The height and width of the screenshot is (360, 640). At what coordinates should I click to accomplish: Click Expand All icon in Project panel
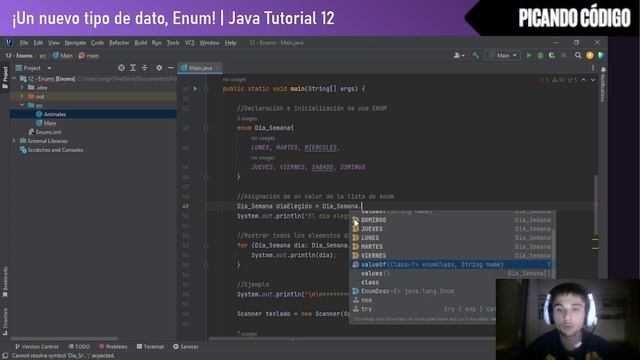(133, 68)
